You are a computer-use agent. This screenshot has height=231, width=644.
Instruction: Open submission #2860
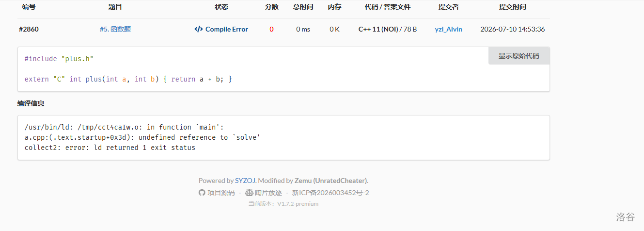coord(29,29)
